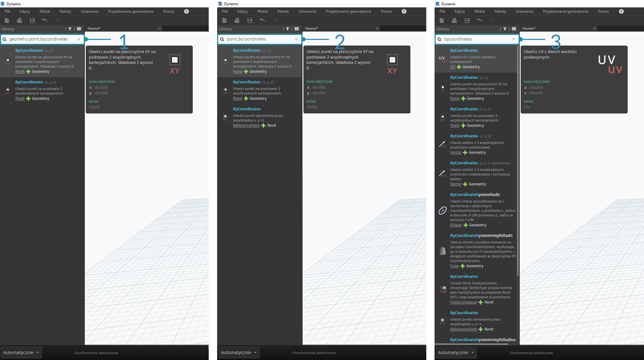Close Home* tab in right Dynamo window
This screenshot has width=644, height=360.
click(594, 28)
